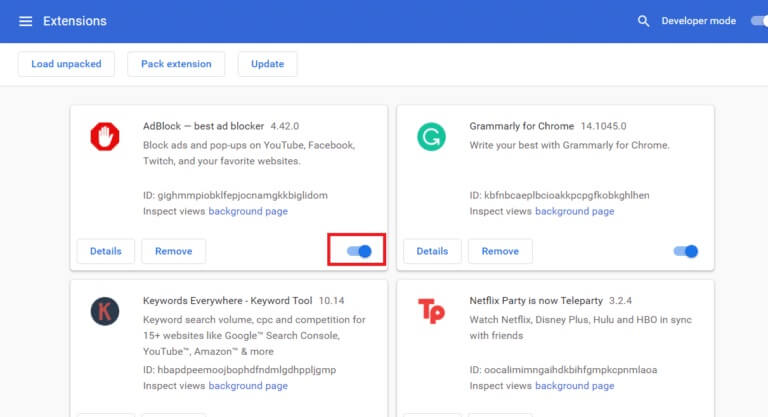Remove the Grammarly for Chrome extension
Image resolution: width=768 pixels, height=417 pixels.
(x=500, y=251)
